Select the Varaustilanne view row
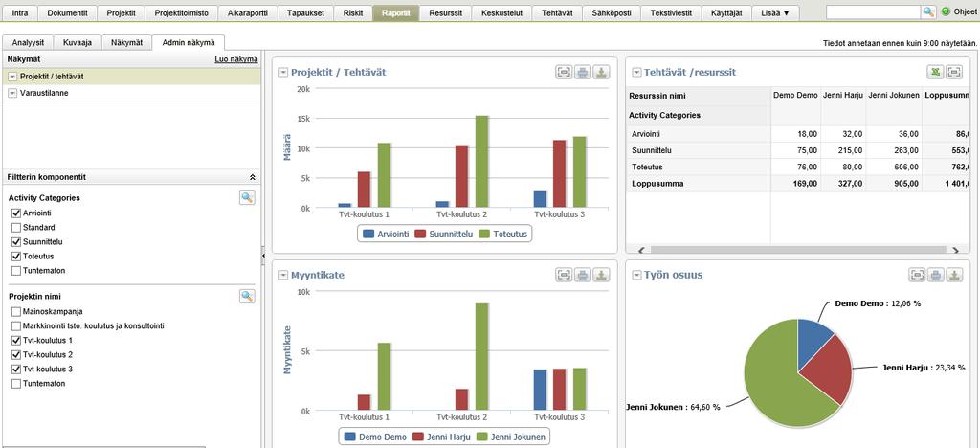 point(132,93)
